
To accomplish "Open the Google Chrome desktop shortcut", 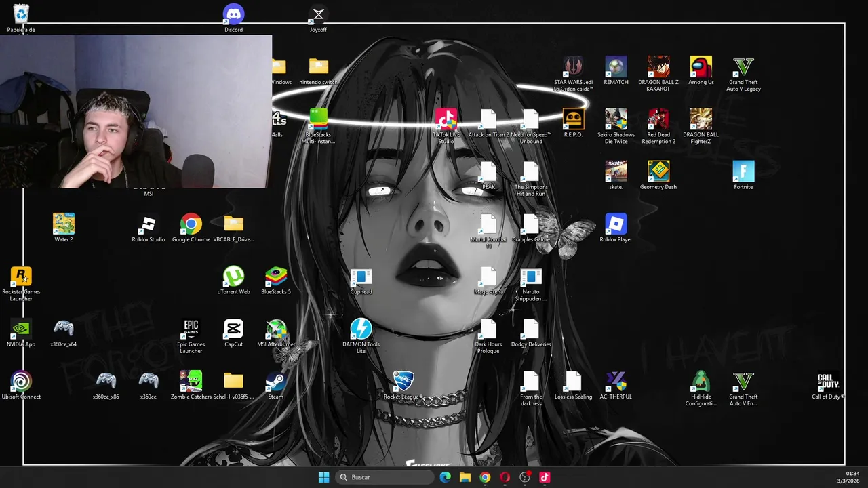I will 191,229.
